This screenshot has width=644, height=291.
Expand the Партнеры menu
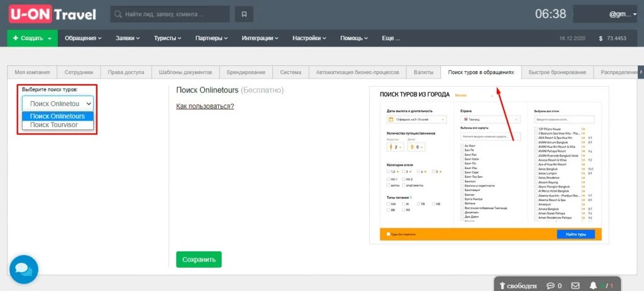tap(211, 38)
